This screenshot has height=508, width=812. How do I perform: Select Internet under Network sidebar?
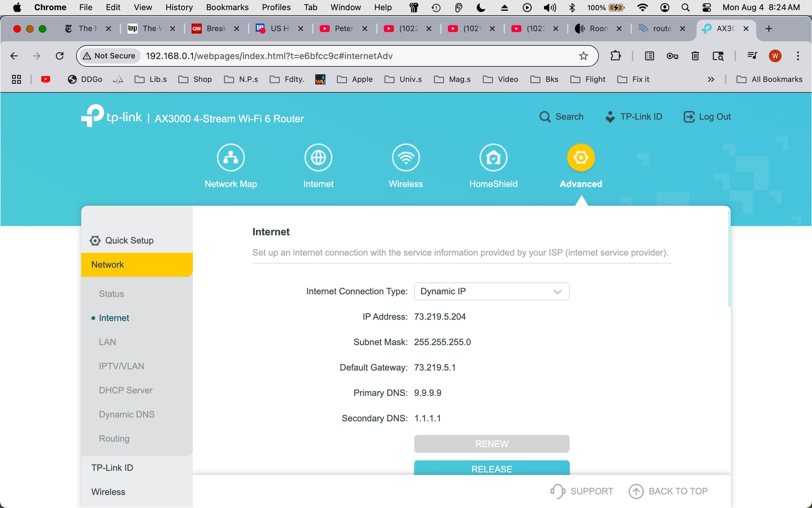click(x=114, y=318)
